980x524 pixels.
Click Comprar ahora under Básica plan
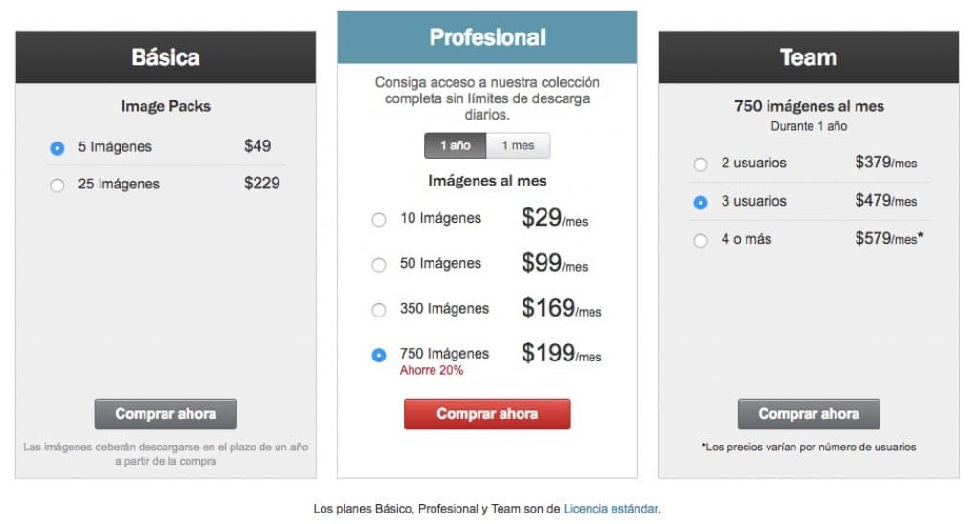[166, 414]
